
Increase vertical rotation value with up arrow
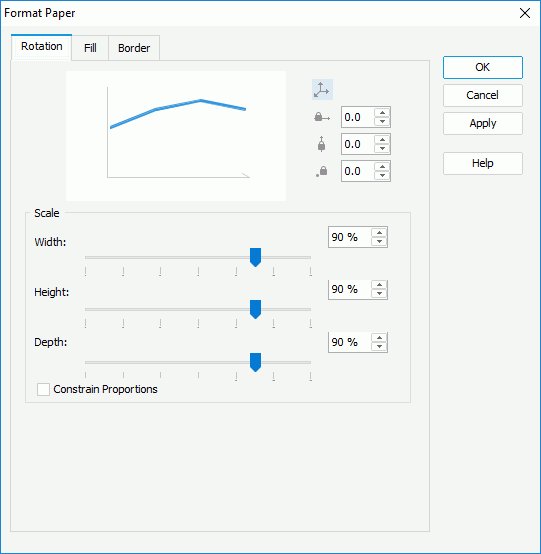pos(382,140)
